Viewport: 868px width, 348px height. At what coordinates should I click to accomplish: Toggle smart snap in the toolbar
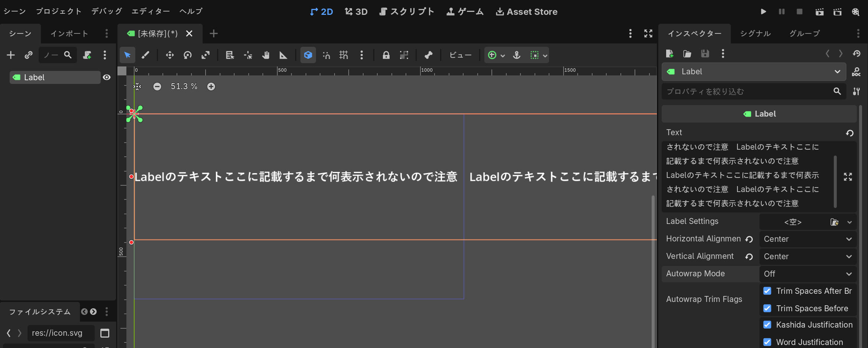(x=326, y=55)
